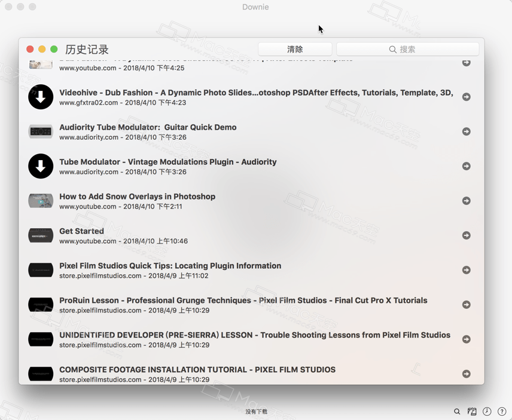
Task: Click the magnifier search icon in Downie's bottom bar
Action: click(457, 412)
